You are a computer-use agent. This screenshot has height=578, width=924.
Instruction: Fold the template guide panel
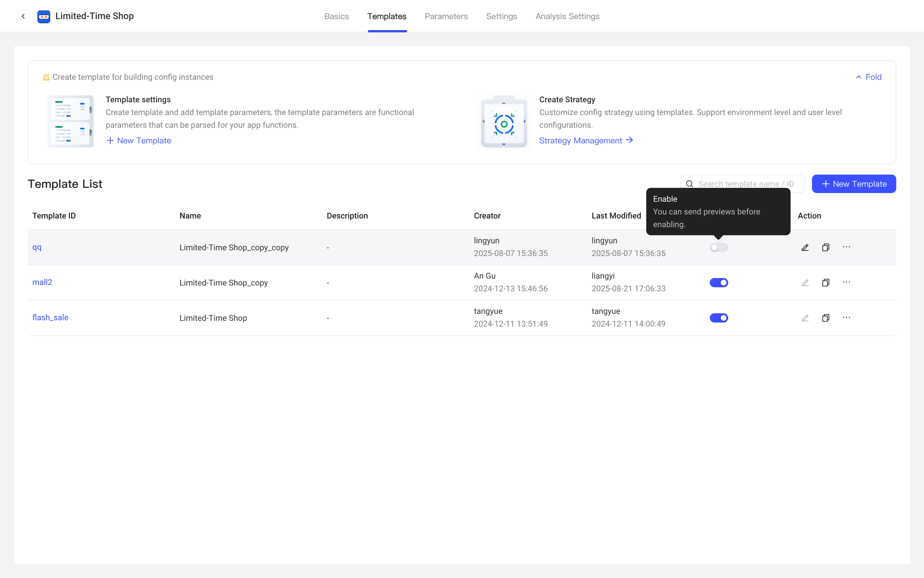pos(869,77)
